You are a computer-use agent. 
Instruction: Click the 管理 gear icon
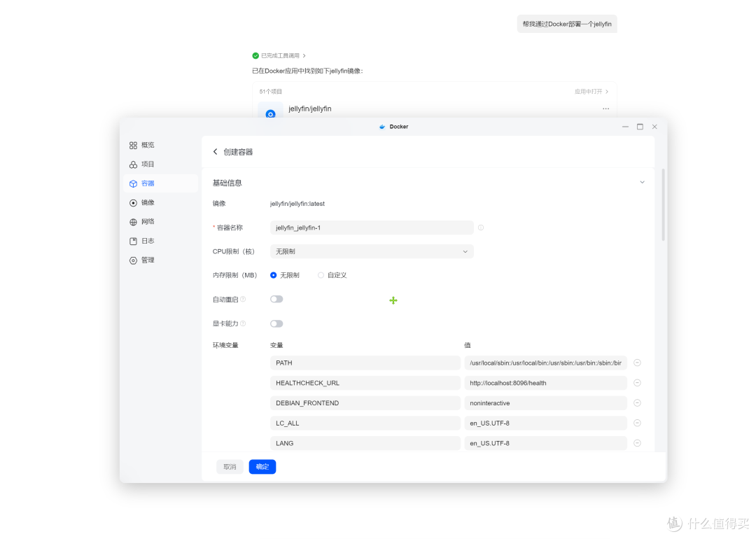[133, 260]
